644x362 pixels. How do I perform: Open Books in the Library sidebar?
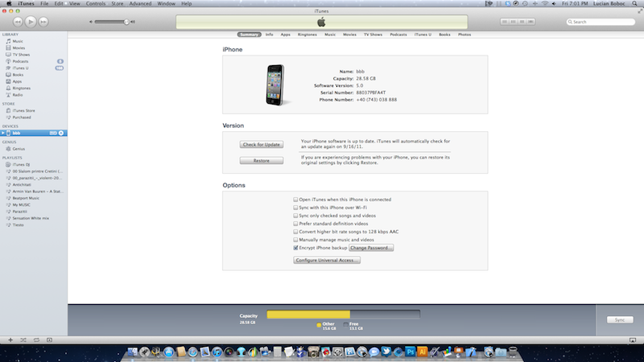coord(18,75)
